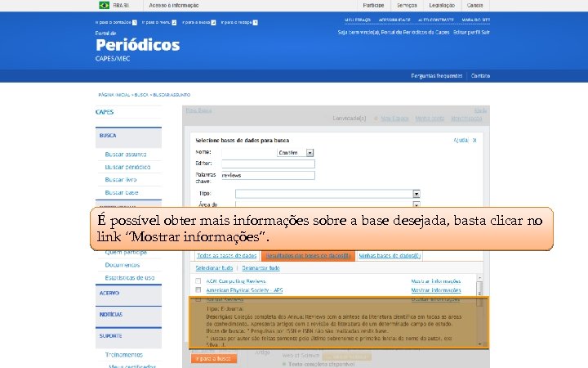The image size is (588, 368).
Task: Click Ir para a busca shortcut link
Action: pos(199,23)
